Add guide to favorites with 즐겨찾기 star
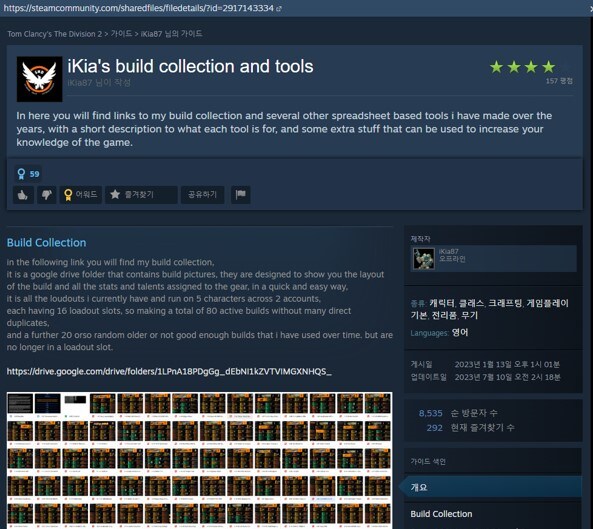 [141, 195]
